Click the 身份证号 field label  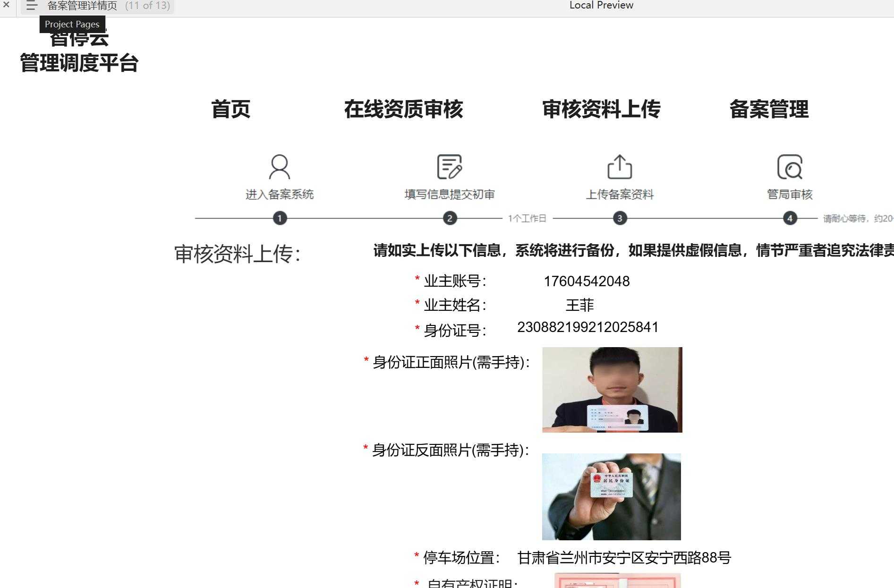tap(455, 330)
